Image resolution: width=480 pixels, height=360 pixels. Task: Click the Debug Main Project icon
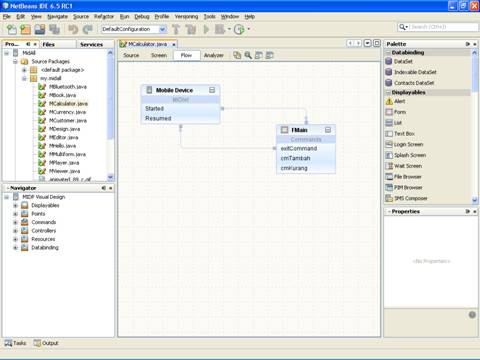tap(220, 29)
